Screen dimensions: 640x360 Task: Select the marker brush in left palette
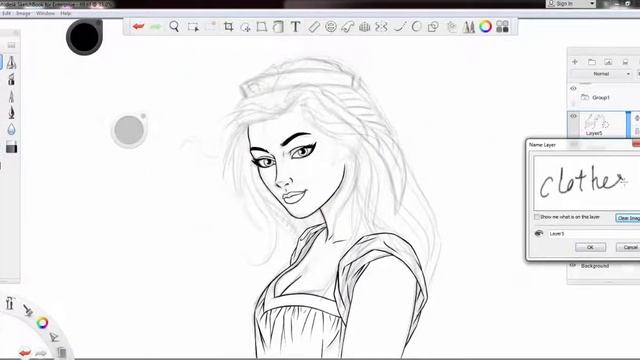click(11, 79)
